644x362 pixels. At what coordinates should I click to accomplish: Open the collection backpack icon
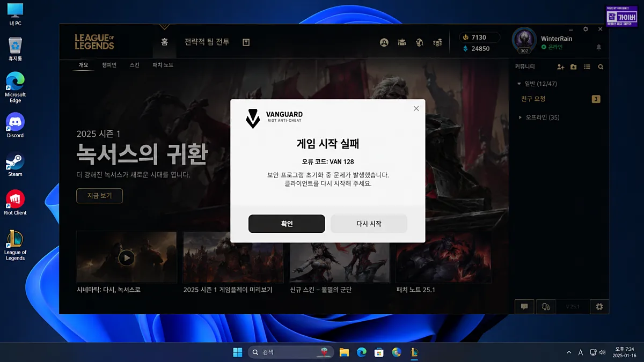coord(401,42)
